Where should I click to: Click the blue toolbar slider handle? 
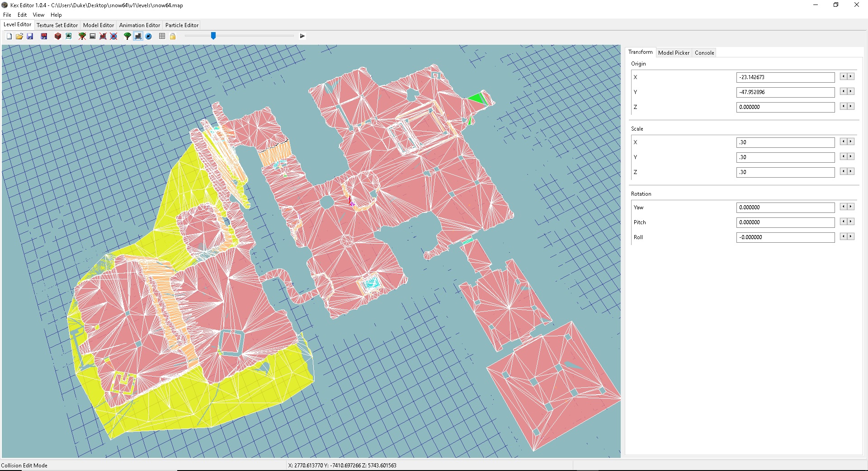coord(213,36)
